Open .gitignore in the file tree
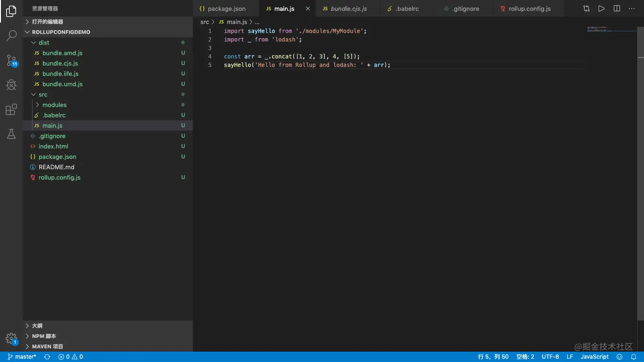 [107, 136]
